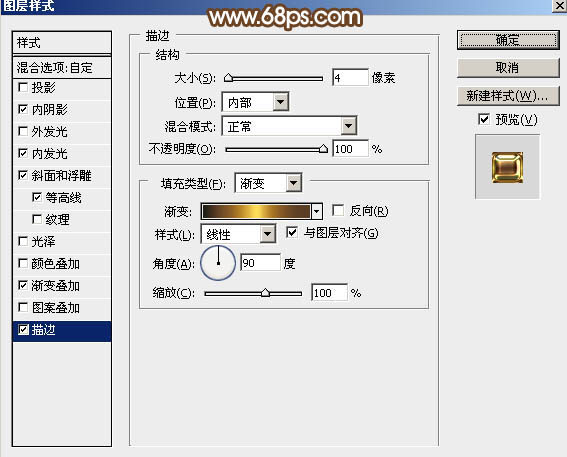Open the 内阴影 settings row
This screenshot has width=567, height=457.
point(62,110)
